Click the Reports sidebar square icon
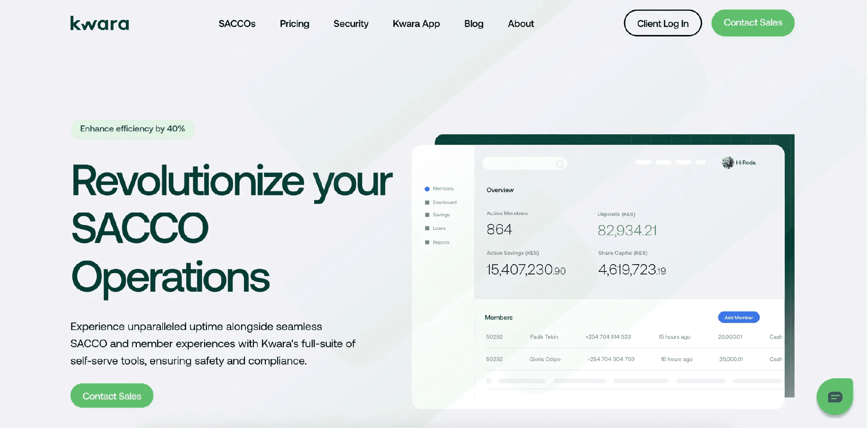 click(427, 243)
